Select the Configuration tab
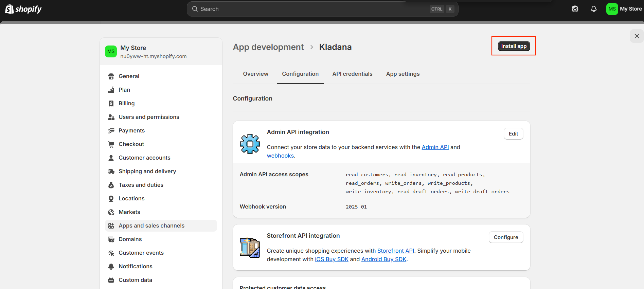Image resolution: width=644 pixels, height=289 pixels. (300, 74)
